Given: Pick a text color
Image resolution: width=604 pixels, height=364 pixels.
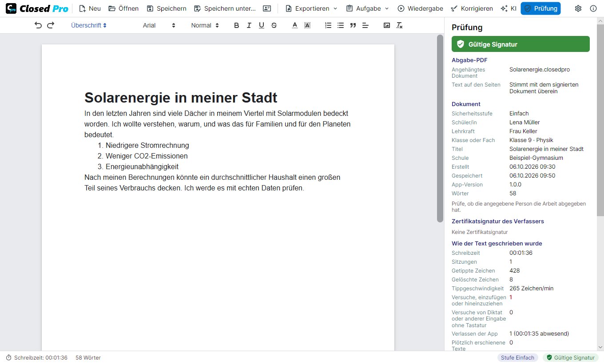Looking at the screenshot, I should pos(294,25).
